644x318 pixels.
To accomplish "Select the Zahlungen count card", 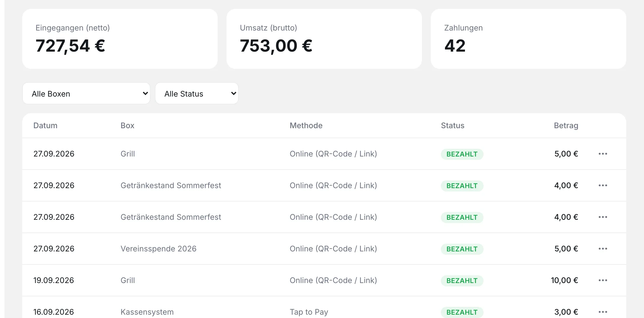I will (528, 39).
